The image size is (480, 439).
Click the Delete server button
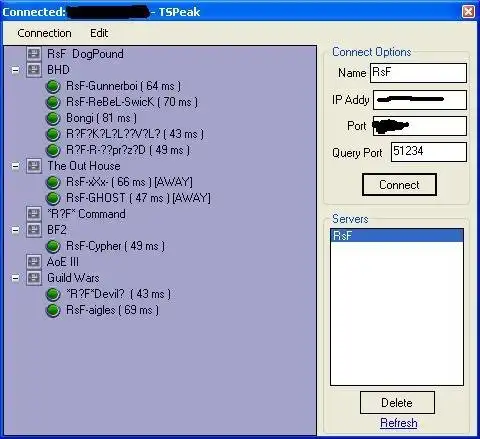(397, 403)
